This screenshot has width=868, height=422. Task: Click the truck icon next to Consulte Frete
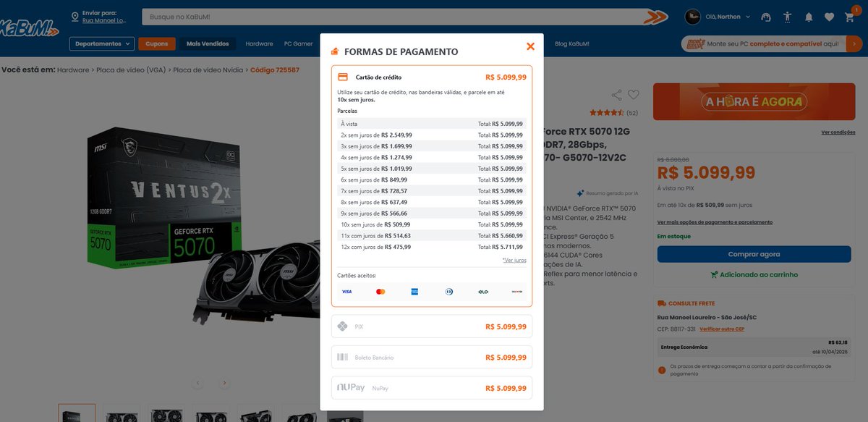click(661, 303)
